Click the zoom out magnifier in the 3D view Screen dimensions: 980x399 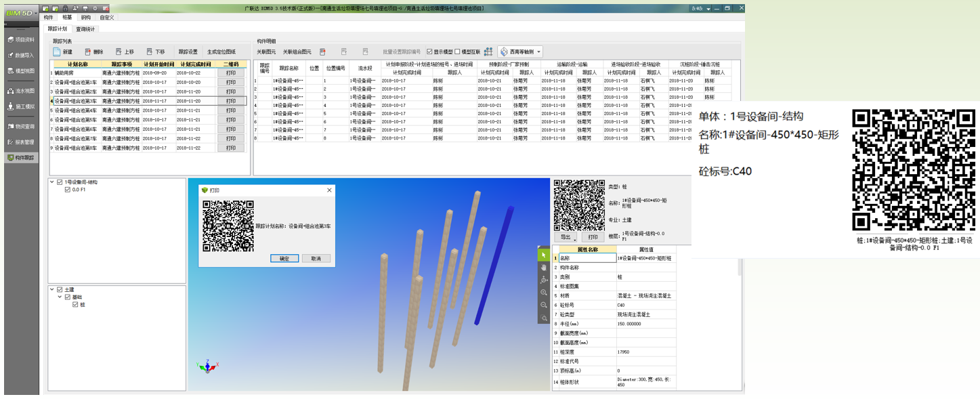pyautogui.click(x=543, y=305)
